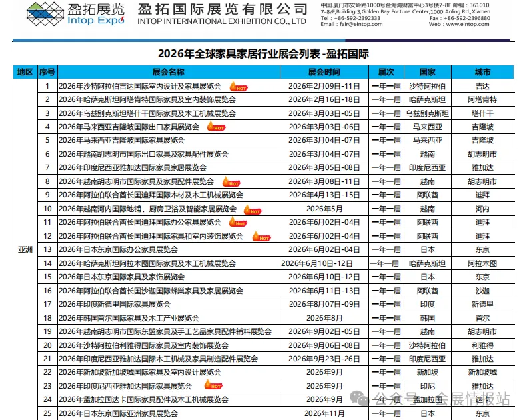Click the date 2026年9月23日-26日

[324, 359]
